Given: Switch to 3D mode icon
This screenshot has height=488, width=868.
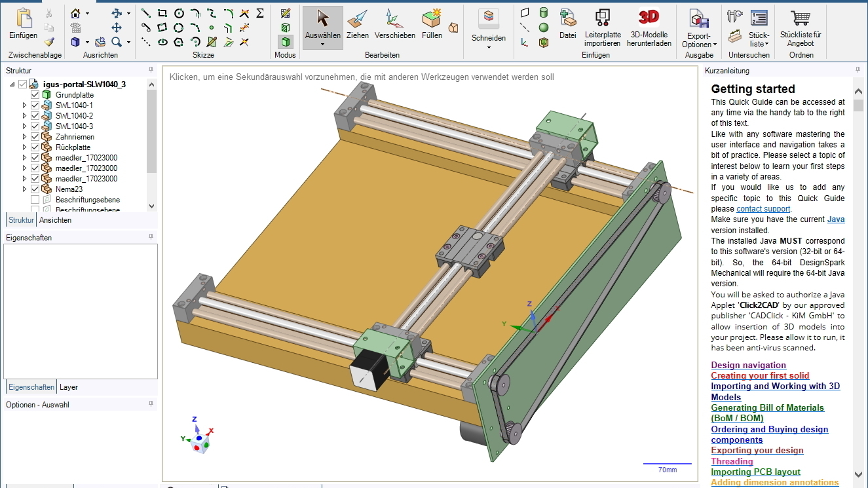Looking at the screenshot, I should click(x=285, y=42).
